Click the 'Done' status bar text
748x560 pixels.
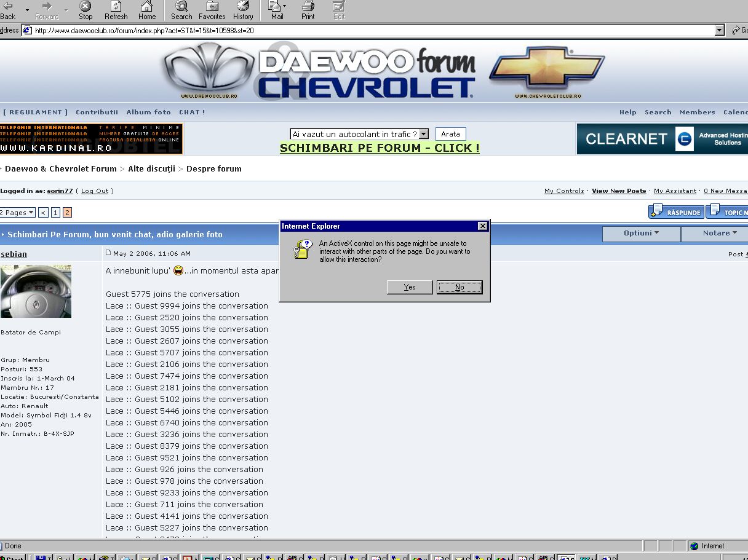pyautogui.click(x=13, y=546)
